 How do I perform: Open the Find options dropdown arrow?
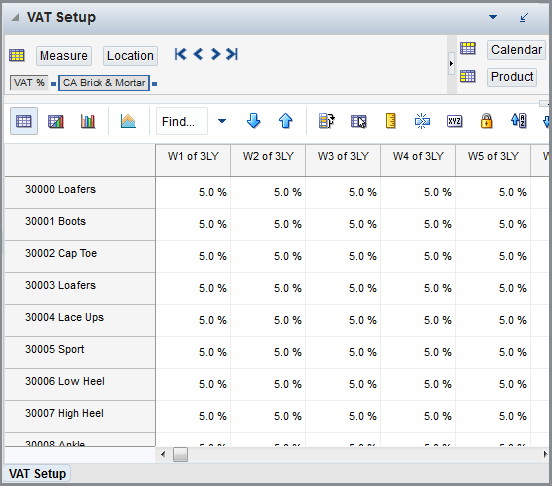pos(222,121)
